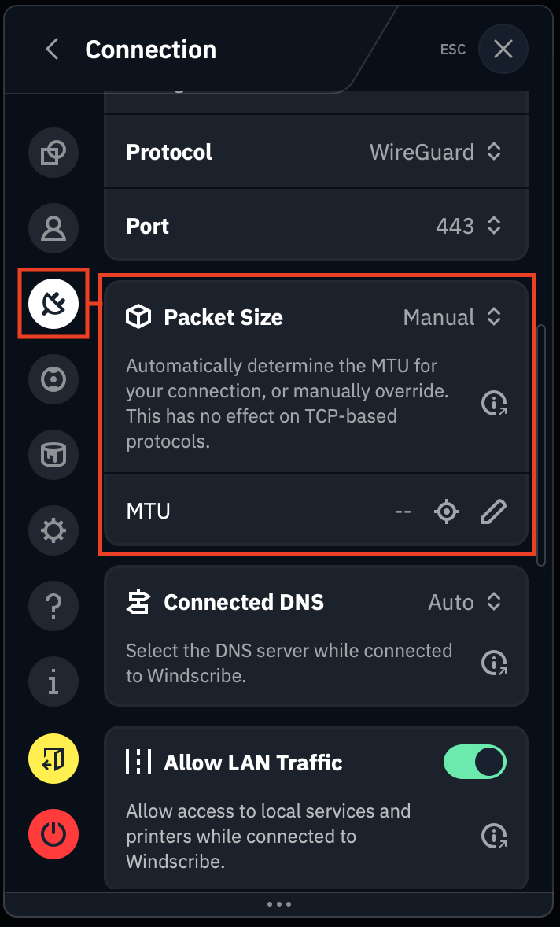The width and height of the screenshot is (560, 927).
Task: Go back with the Connection back arrow
Action: pyautogui.click(x=51, y=49)
